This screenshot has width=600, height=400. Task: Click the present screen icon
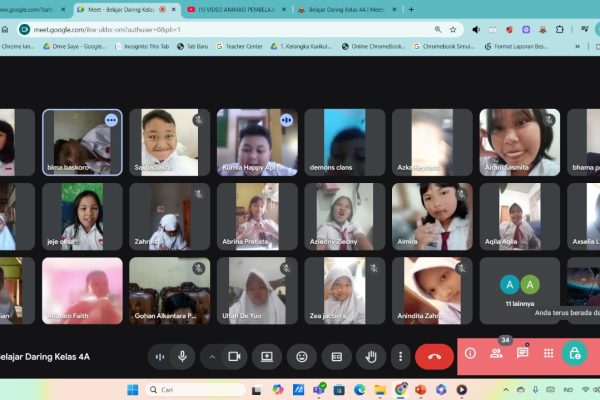point(267,355)
